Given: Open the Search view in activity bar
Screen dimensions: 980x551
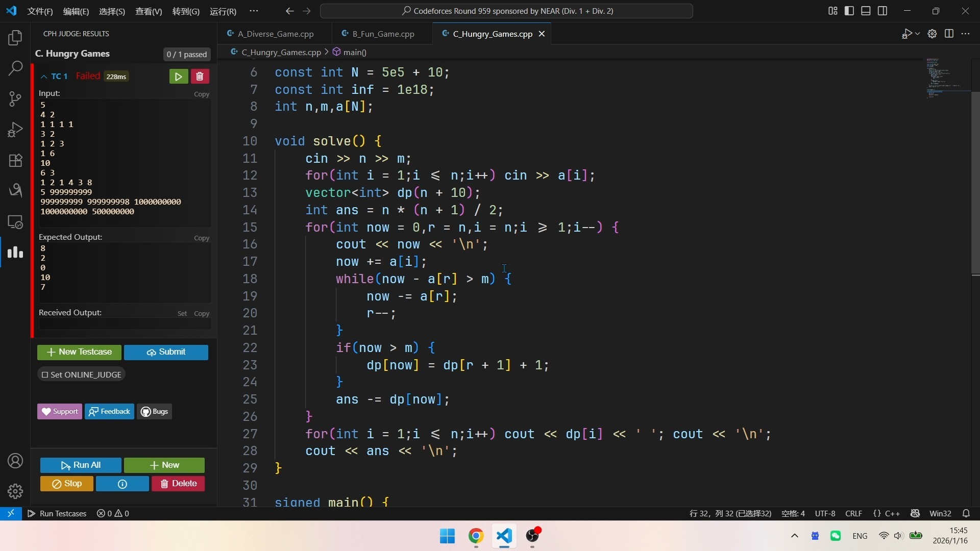Looking at the screenshot, I should tap(15, 68).
